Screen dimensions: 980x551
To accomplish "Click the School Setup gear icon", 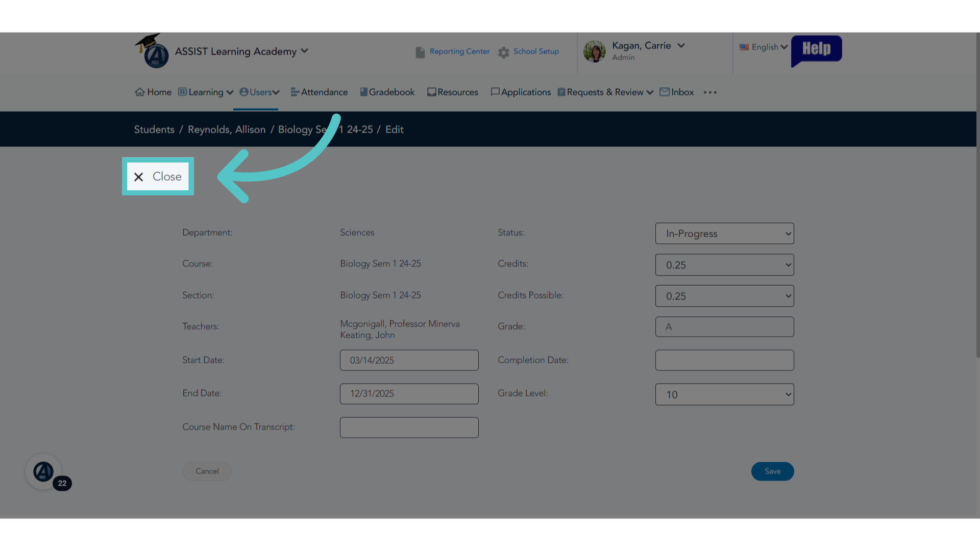I will coord(504,52).
